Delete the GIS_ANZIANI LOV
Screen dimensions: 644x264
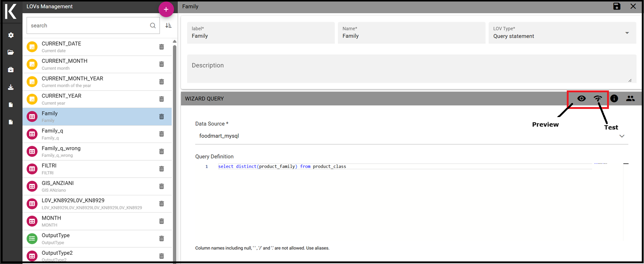[x=161, y=186]
